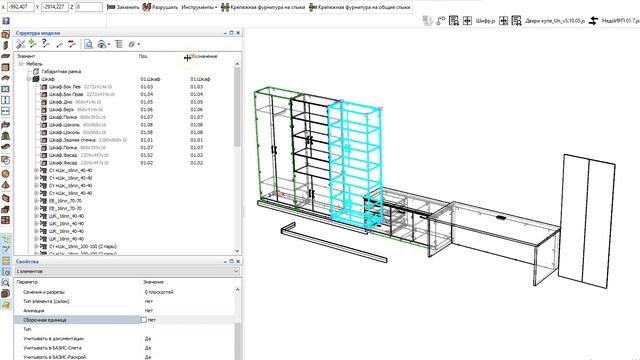Collapse the Мебель root tree node
This screenshot has width=640, height=360.
point(21,64)
